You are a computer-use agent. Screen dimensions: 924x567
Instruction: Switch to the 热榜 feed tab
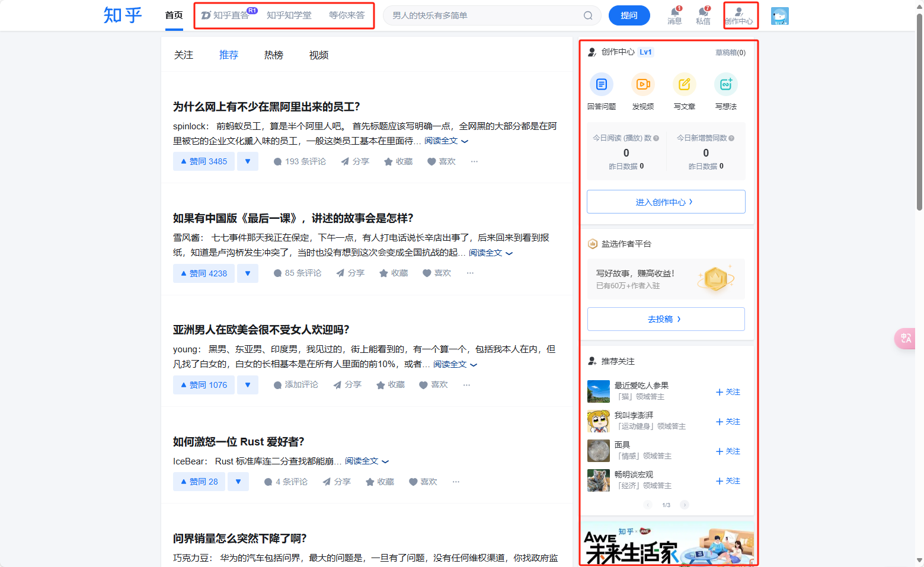tap(274, 55)
